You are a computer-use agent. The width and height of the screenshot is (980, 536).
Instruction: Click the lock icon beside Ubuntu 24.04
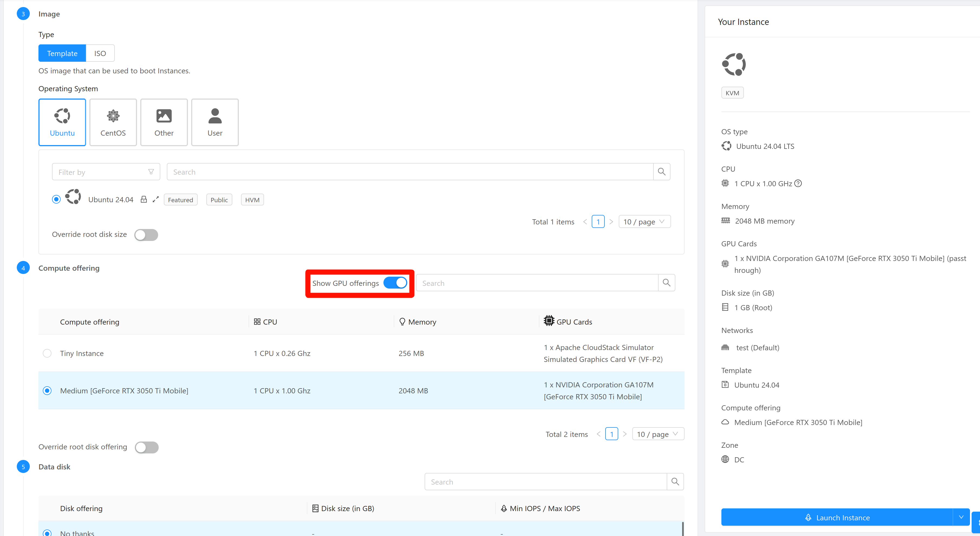[144, 199]
